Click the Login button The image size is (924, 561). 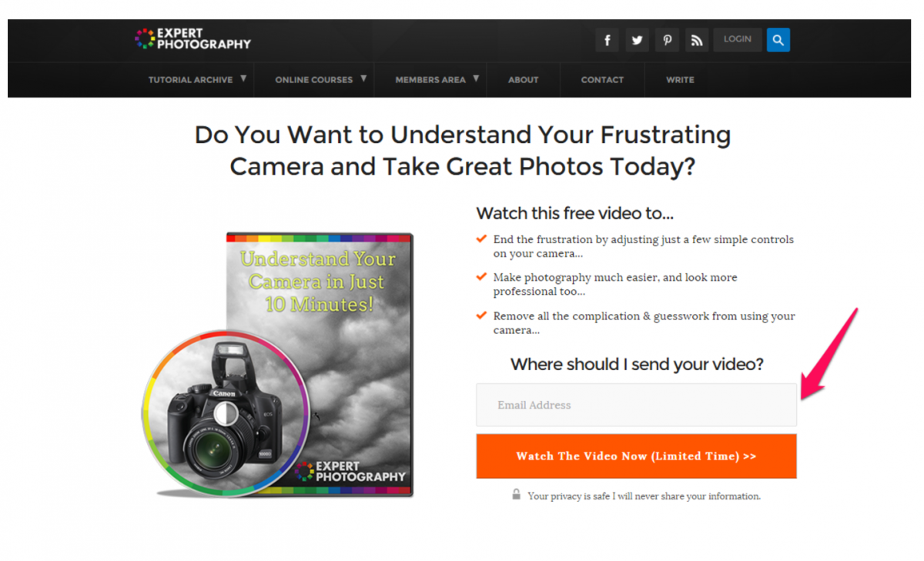coord(737,39)
